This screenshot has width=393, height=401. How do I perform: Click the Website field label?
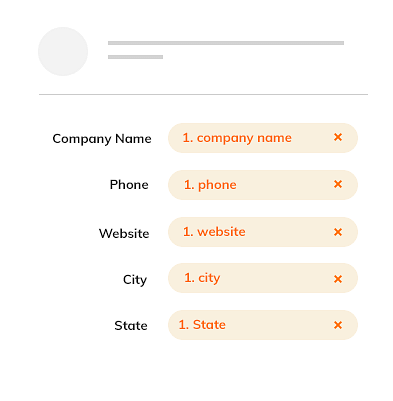tap(124, 233)
